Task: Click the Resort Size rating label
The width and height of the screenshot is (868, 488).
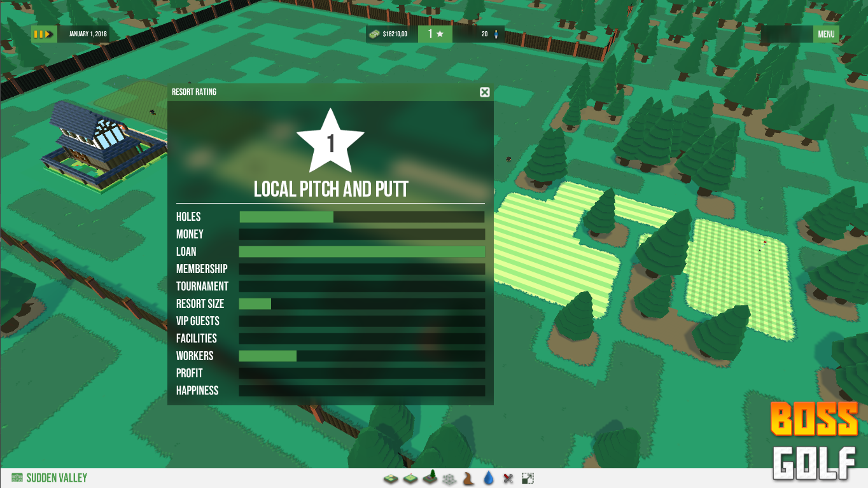Action: point(200,304)
